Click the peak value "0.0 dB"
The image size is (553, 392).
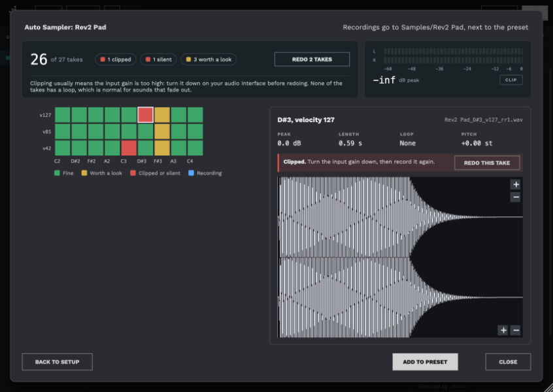coord(289,143)
